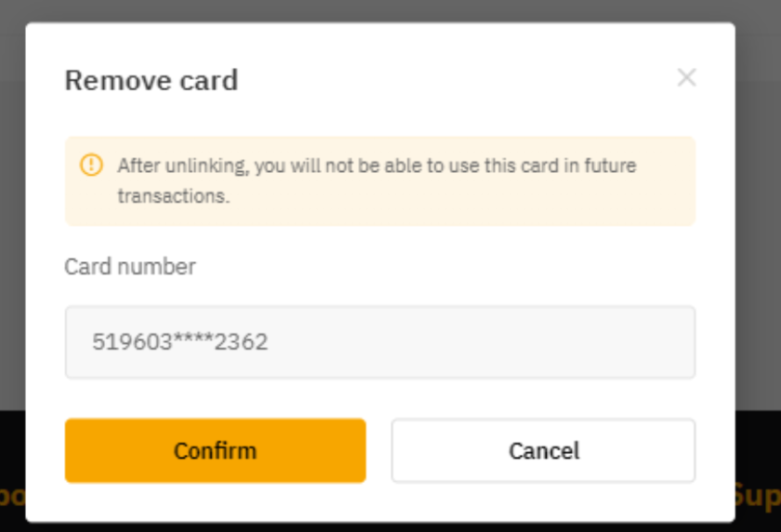Click the "Remove card" dialog title
781x532 pixels.
pyautogui.click(x=151, y=81)
